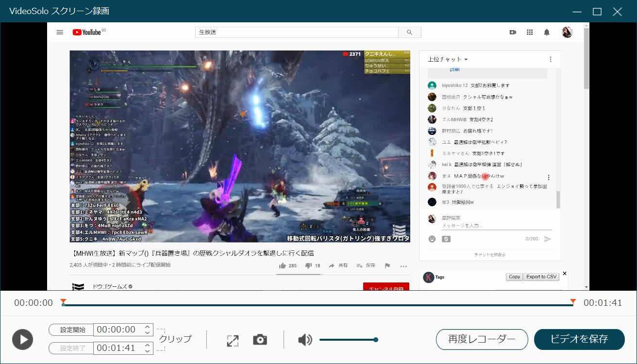Viewport: 637px width, 364px height.
Task: Open fullscreen preview with expand arrows icon
Action: [x=233, y=341]
